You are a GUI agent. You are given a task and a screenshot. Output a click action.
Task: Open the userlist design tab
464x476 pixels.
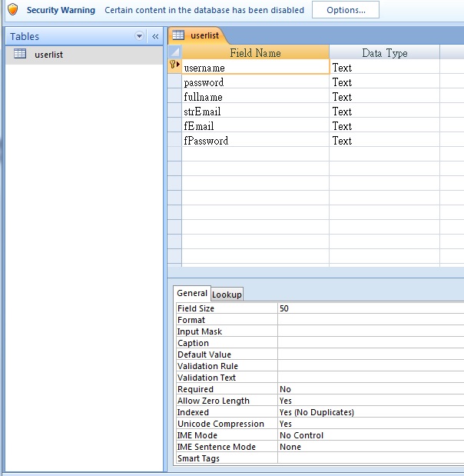206,35
